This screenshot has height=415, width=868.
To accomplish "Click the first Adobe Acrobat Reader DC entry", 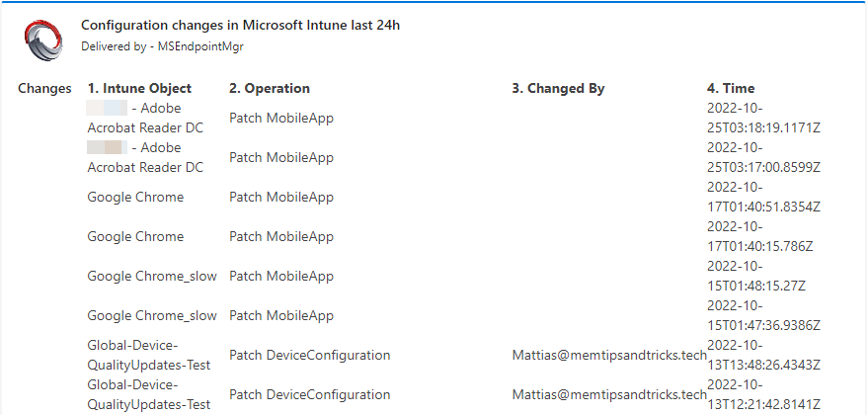I will point(145,118).
